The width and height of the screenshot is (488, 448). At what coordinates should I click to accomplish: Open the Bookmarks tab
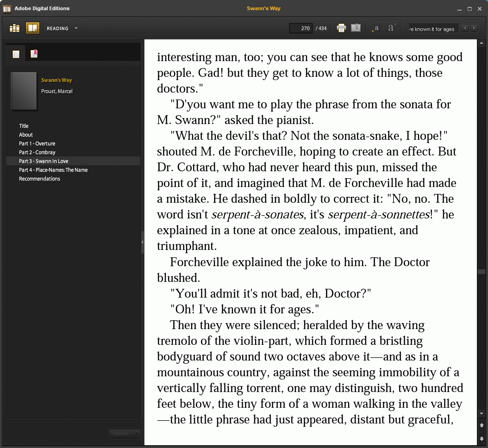click(34, 54)
